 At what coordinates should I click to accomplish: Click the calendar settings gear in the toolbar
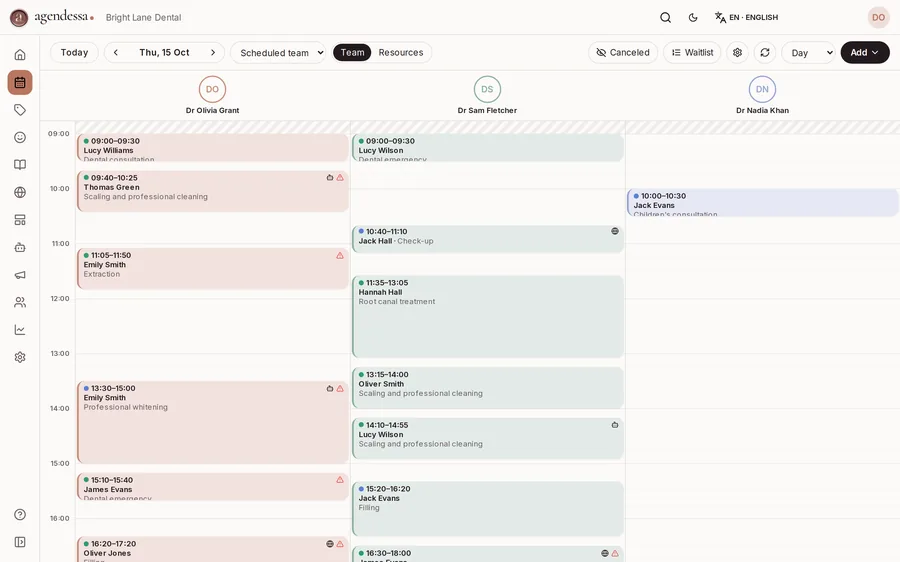pos(738,52)
